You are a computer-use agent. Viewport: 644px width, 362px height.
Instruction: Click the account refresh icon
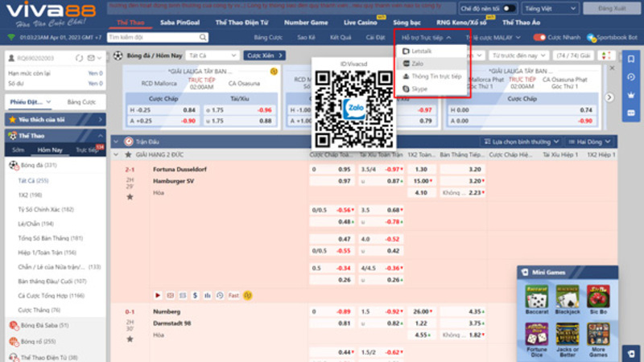point(79,58)
